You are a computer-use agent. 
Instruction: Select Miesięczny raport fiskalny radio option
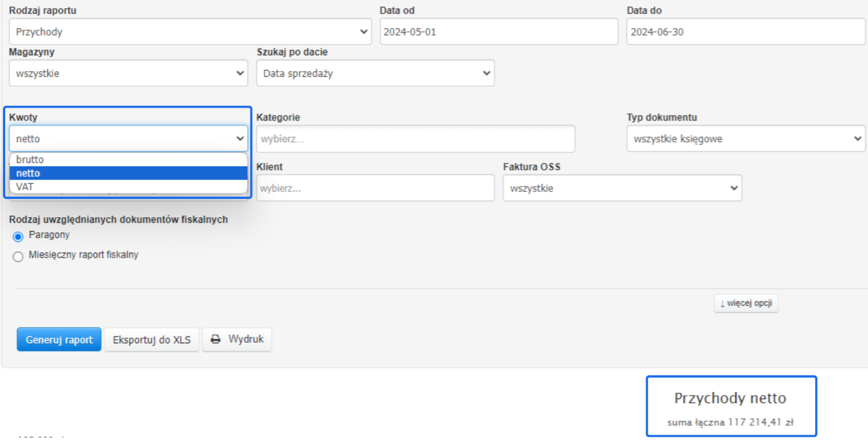pos(18,257)
